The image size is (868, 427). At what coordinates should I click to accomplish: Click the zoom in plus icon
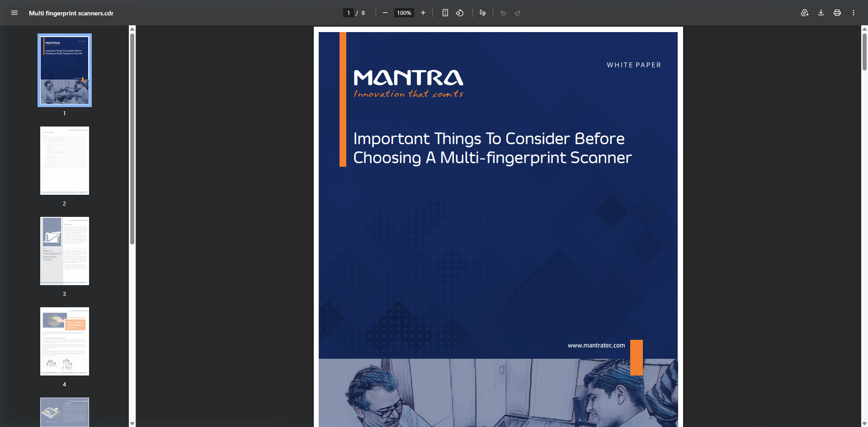click(423, 13)
